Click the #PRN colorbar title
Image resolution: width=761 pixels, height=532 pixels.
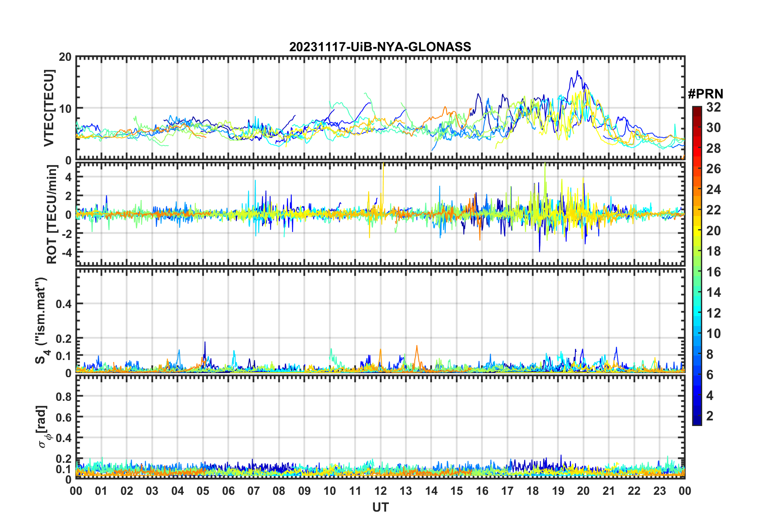click(x=705, y=94)
